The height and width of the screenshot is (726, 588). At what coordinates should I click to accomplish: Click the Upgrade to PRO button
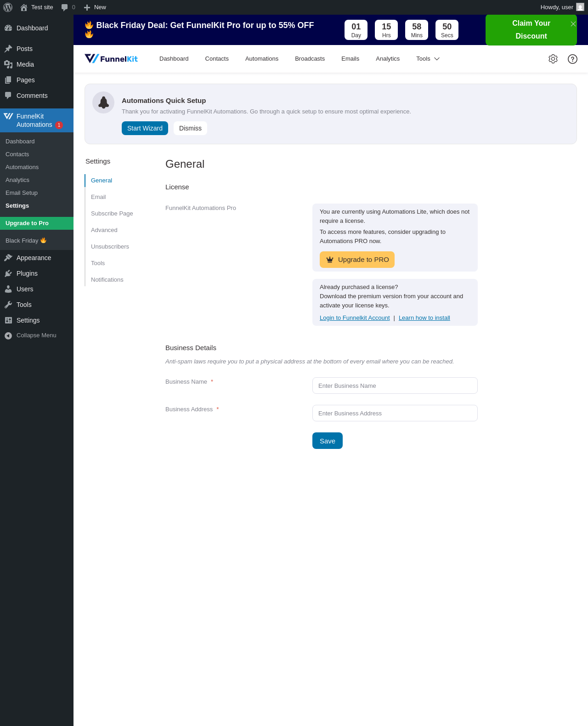point(357,260)
